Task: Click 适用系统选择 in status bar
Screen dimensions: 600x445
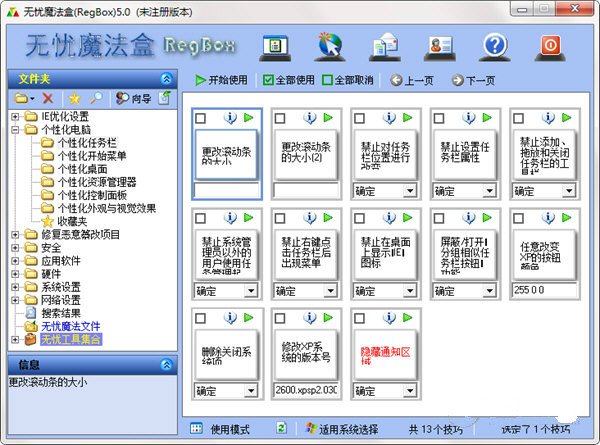Action: (x=342, y=429)
